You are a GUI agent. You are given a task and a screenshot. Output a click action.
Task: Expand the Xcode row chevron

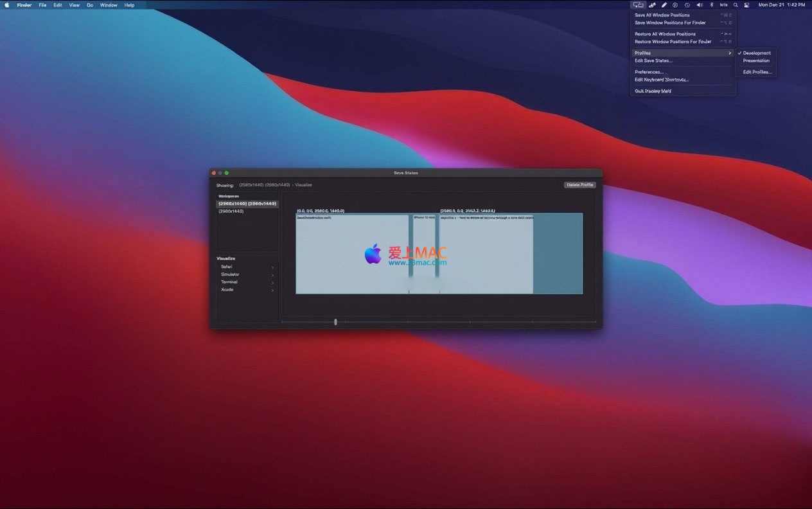[272, 290]
